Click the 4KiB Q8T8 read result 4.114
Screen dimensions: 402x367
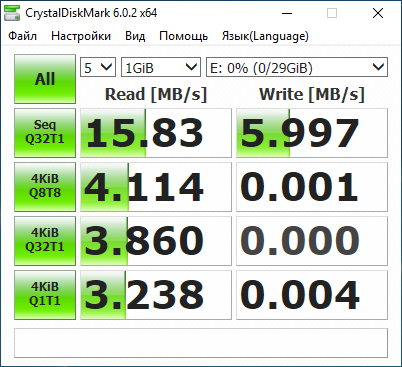[156, 187]
